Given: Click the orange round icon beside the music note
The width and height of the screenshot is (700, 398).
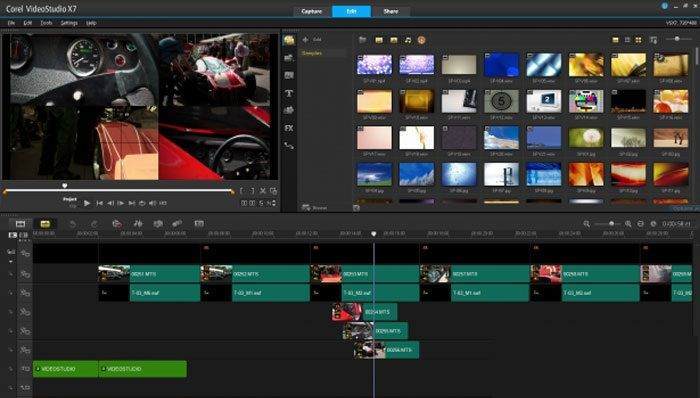Looking at the screenshot, I should tap(421, 40).
